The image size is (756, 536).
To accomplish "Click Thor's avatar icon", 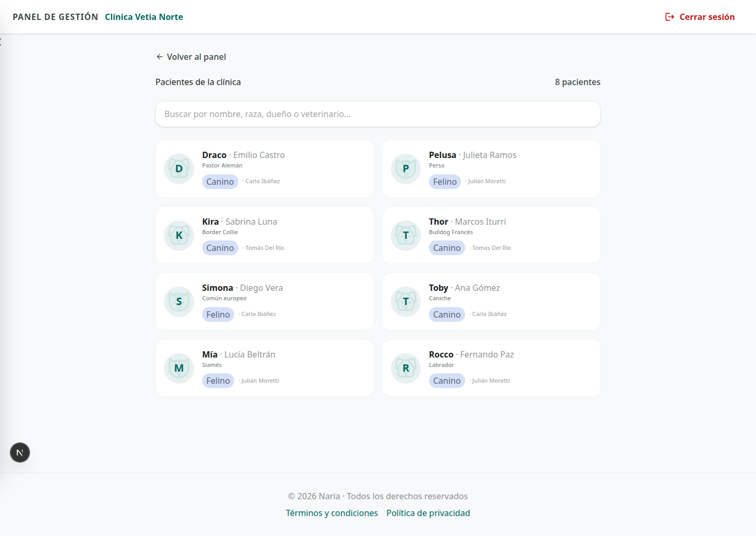I will tap(406, 235).
